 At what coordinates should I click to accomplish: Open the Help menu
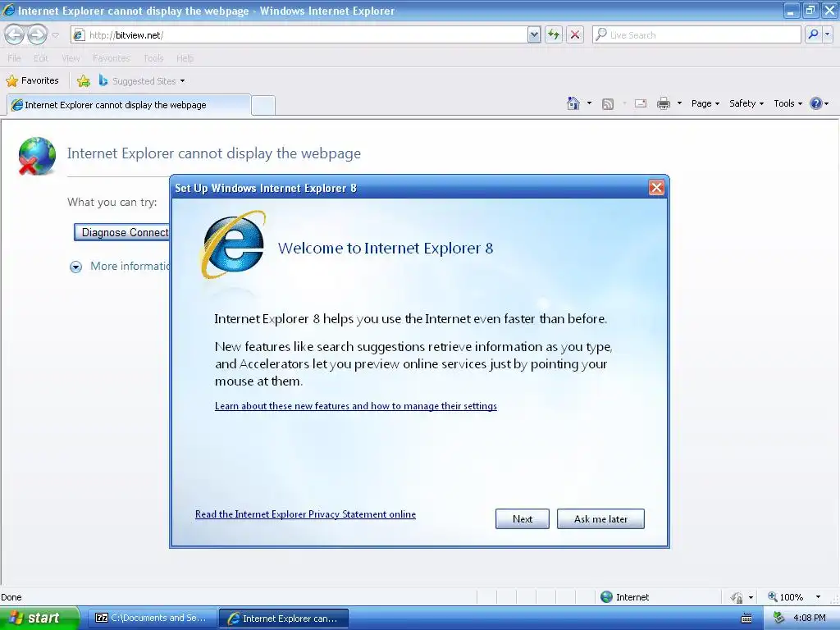point(185,58)
